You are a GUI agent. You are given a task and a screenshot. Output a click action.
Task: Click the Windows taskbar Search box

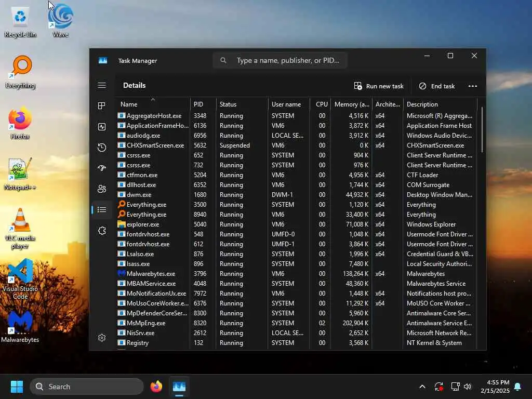pos(87,387)
